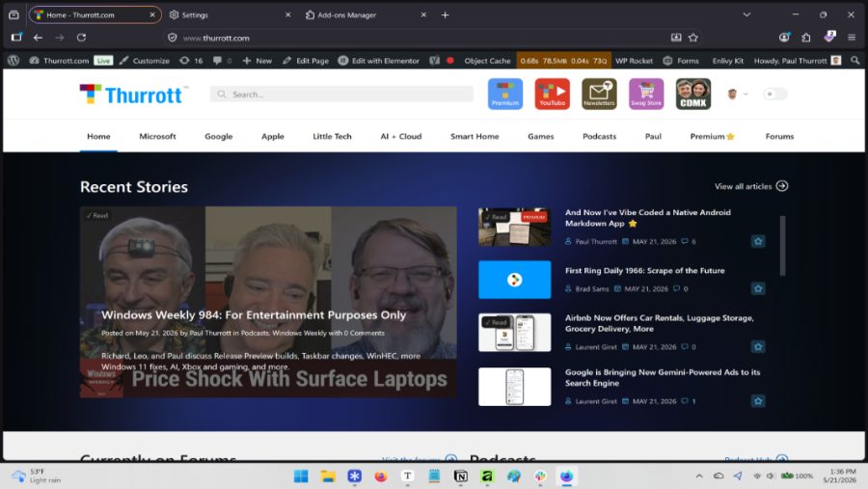This screenshot has width=868, height=489.
Task: Open the Premium navigation item
Action: 712,136
